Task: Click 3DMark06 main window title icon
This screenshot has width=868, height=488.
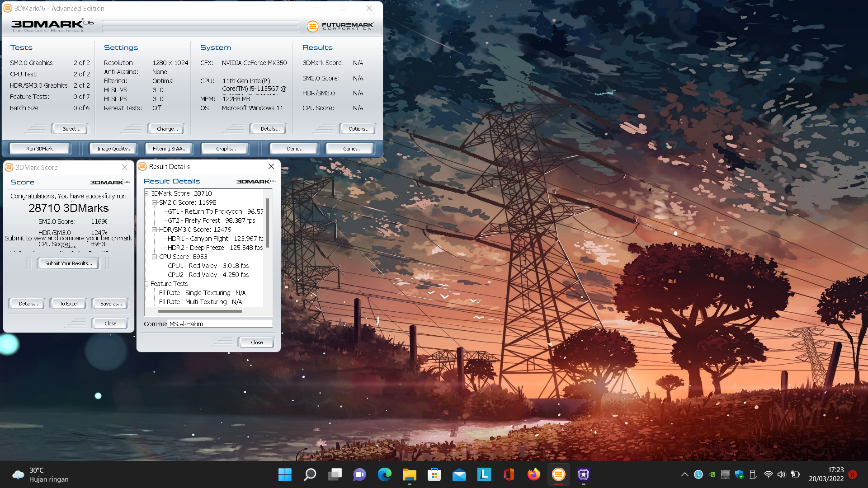Action: [8, 8]
